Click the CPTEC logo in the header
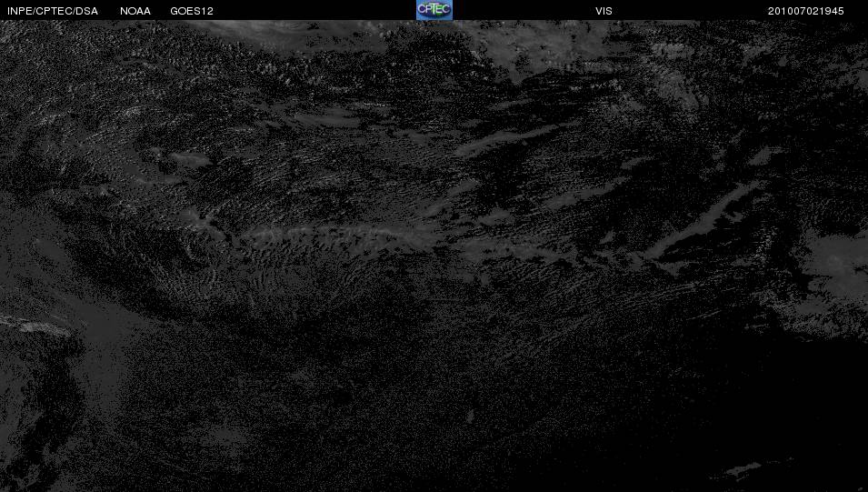The height and width of the screenshot is (492, 868). pyautogui.click(x=434, y=10)
